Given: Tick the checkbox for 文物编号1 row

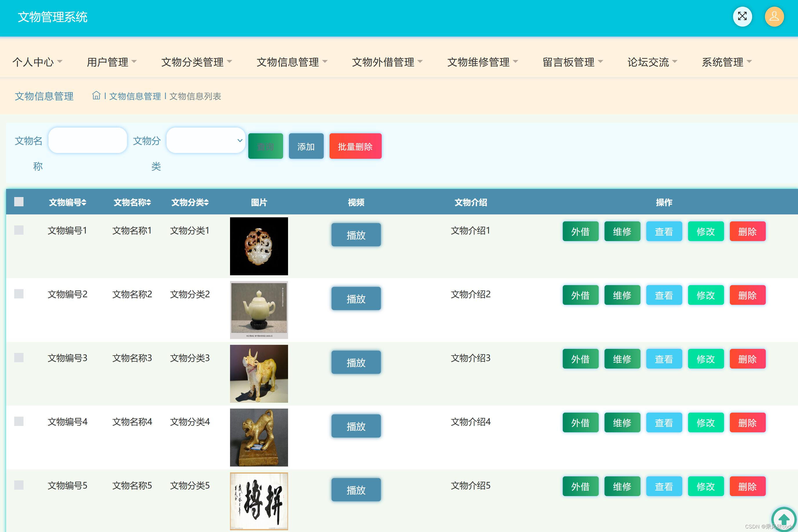Looking at the screenshot, I should [x=19, y=230].
